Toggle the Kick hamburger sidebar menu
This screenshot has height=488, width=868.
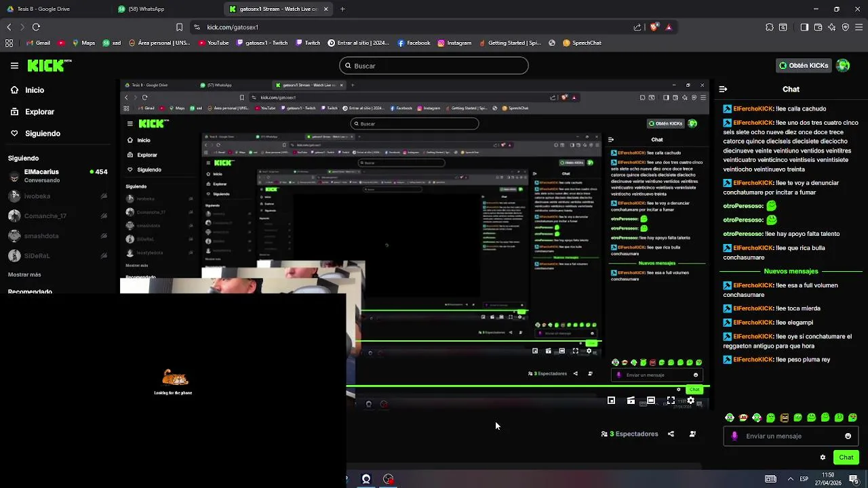(x=14, y=66)
